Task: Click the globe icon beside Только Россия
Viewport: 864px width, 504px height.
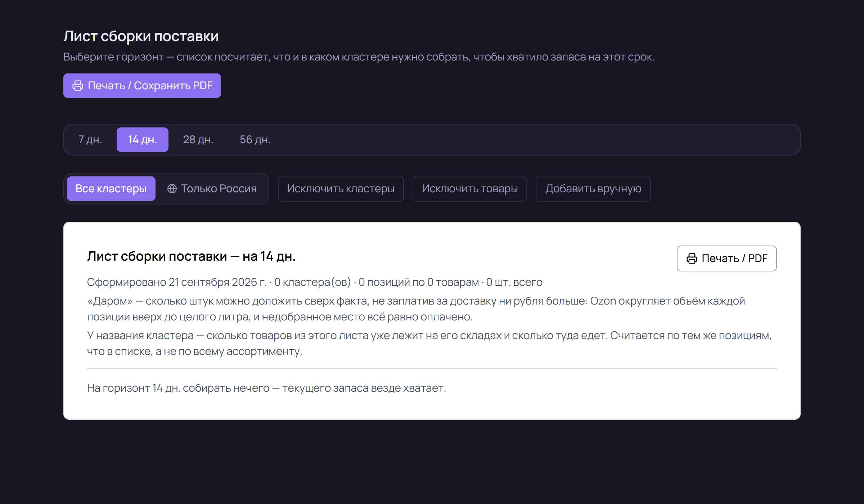Action: pos(172,189)
